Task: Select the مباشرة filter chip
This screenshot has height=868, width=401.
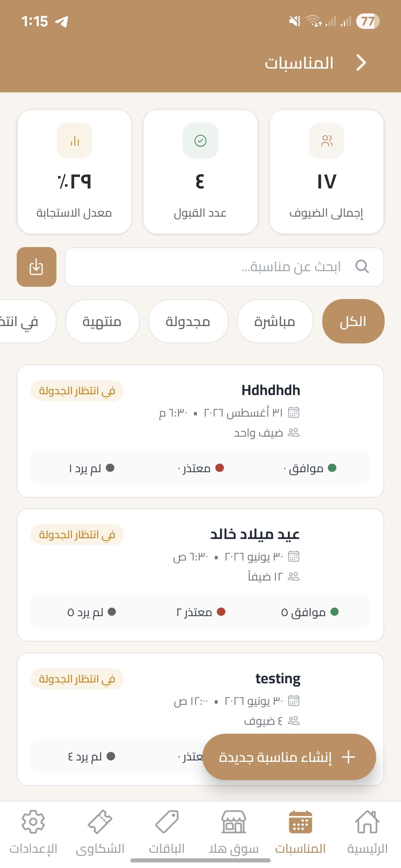Action: 275,321
